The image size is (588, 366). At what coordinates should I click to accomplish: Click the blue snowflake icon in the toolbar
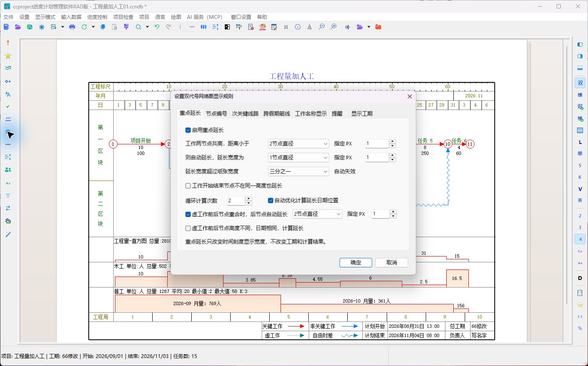(x=42, y=27)
